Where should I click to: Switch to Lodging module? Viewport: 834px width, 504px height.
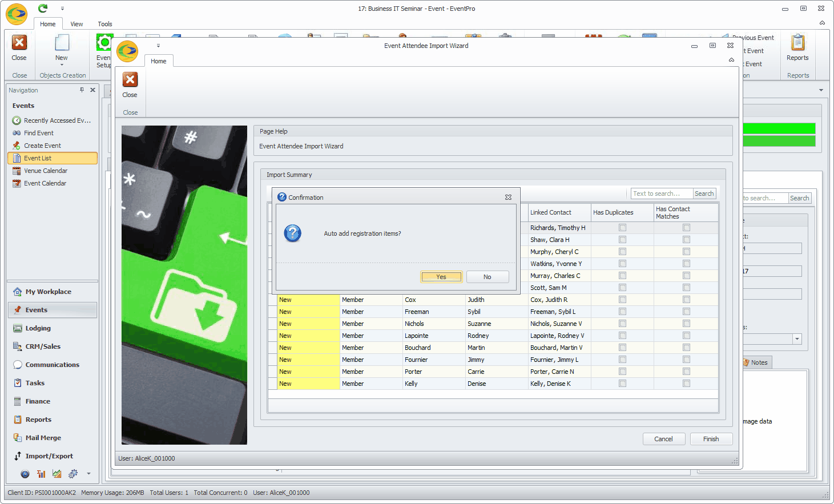(x=53, y=328)
